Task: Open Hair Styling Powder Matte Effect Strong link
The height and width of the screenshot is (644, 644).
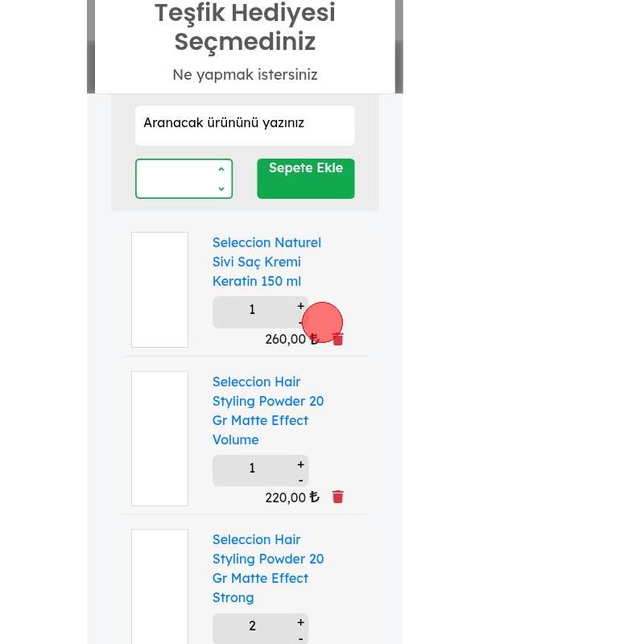Action: click(267, 568)
